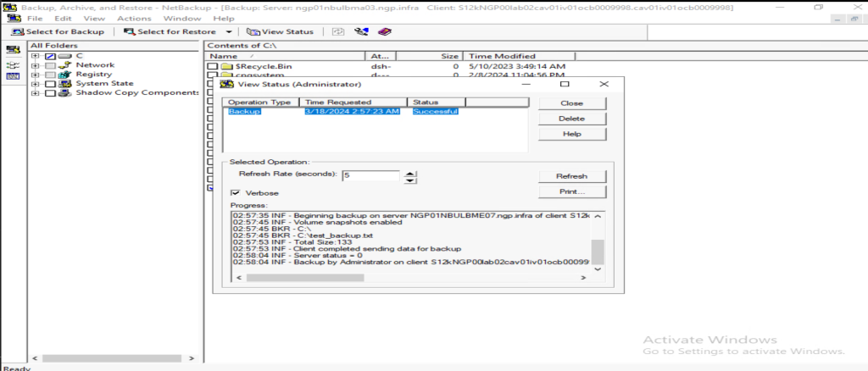The width and height of the screenshot is (868, 371).
Task: Click the Shadow Copy Components tree icon
Action: pos(65,93)
